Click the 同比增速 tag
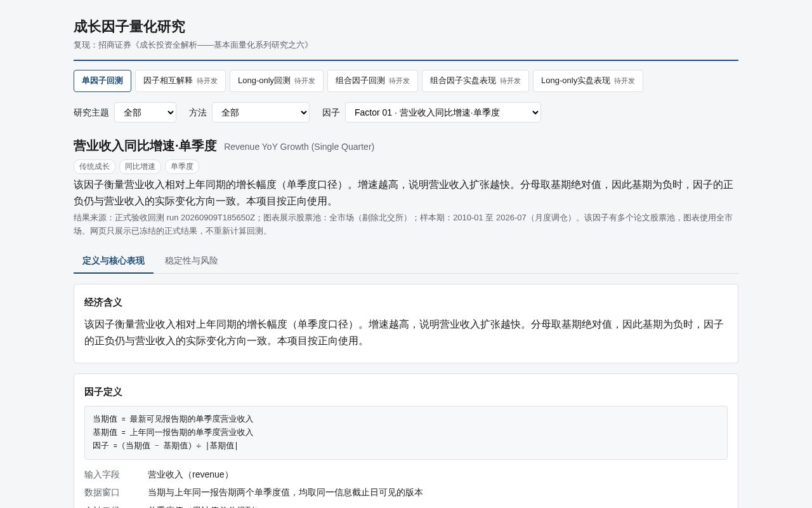 pyautogui.click(x=140, y=166)
